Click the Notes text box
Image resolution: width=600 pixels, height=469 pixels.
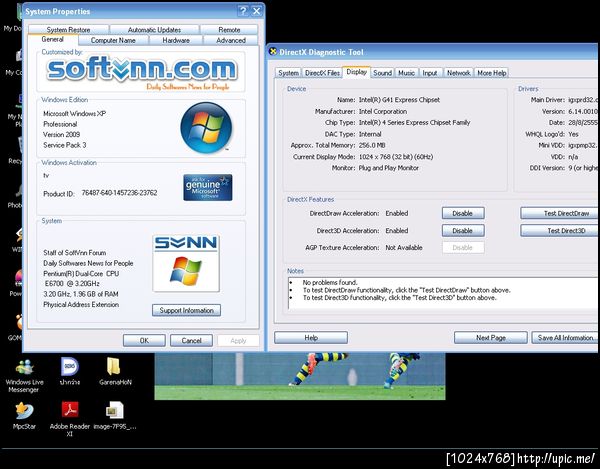tap(443, 293)
